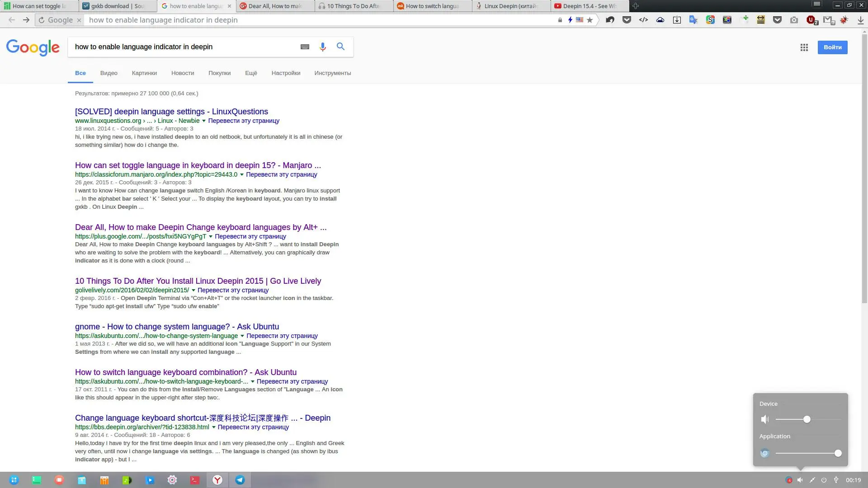Click the Войти sign-in button
Image resolution: width=868 pixels, height=488 pixels.
[x=832, y=47]
